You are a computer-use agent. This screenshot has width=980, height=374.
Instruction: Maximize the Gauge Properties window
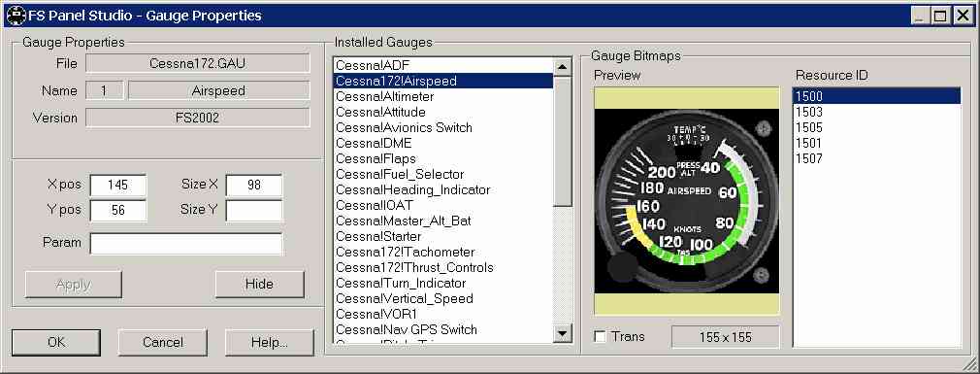(940, 16)
